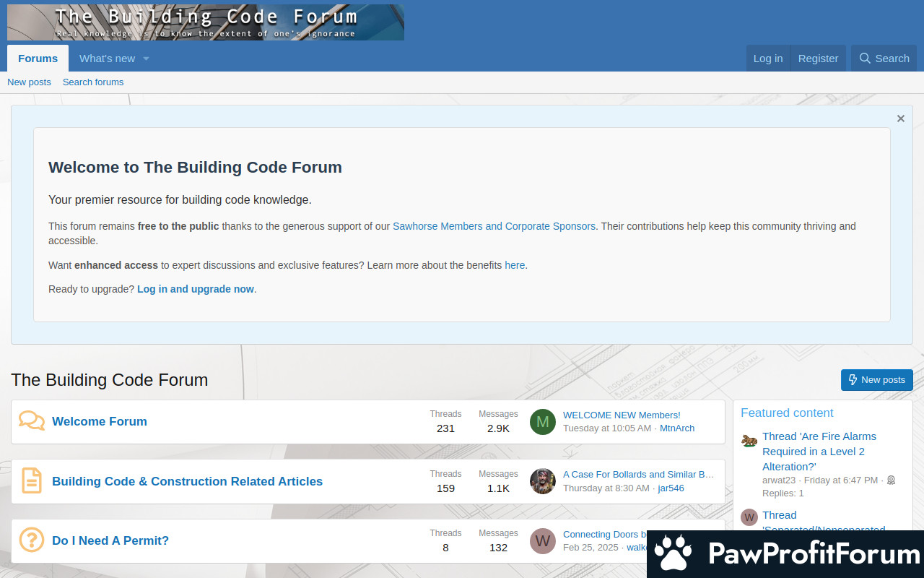Open Search forums link

click(93, 82)
